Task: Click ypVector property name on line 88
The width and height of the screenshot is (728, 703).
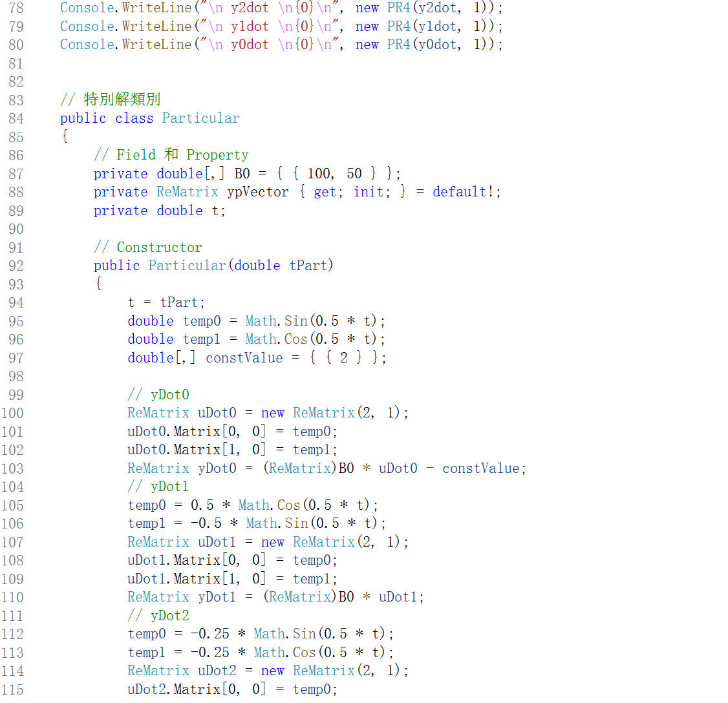Action: click(258, 192)
